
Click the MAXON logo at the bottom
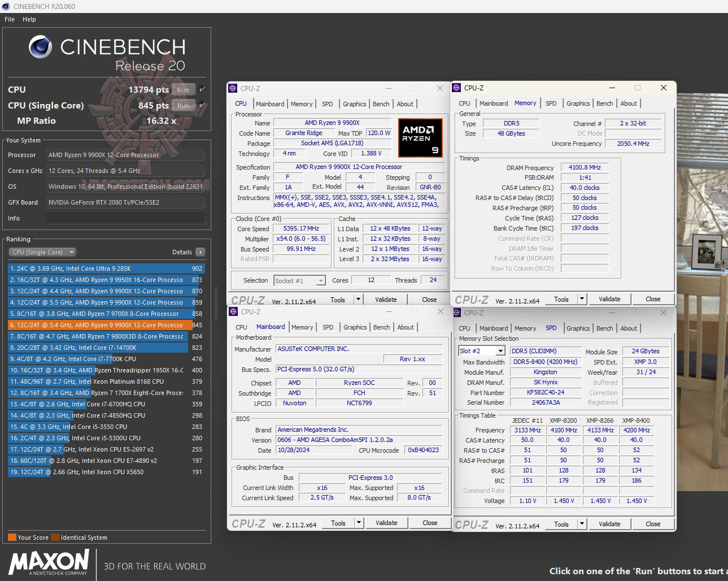point(49,561)
